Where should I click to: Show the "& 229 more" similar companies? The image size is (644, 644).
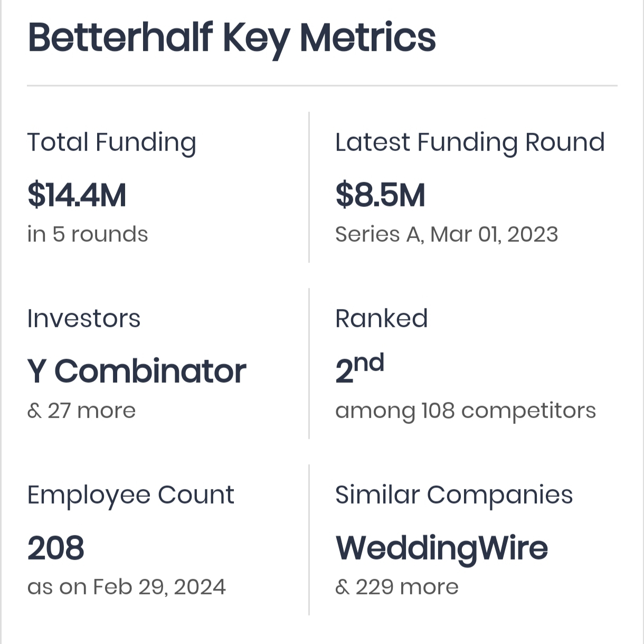pos(396,587)
